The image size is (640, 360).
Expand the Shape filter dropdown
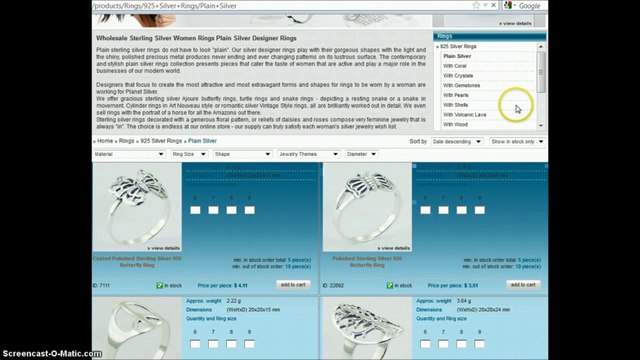tap(242, 154)
